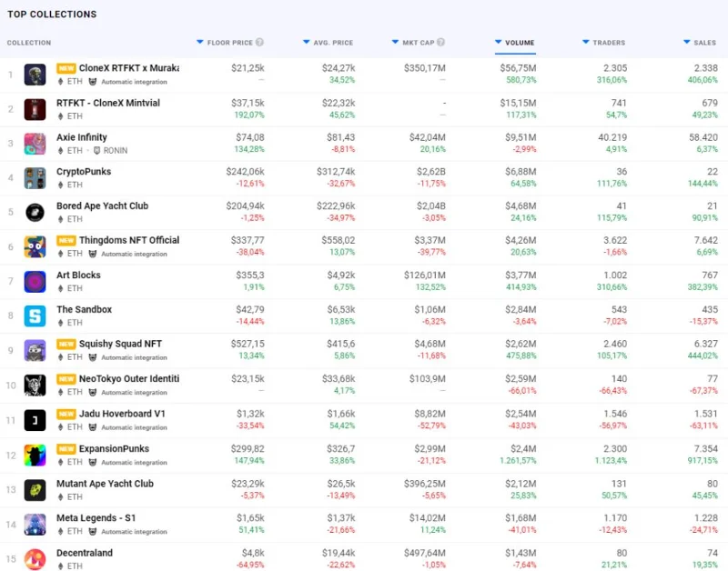
Task: Click the NEW badge on ExpansionPunks
Action: pyautogui.click(x=66, y=449)
